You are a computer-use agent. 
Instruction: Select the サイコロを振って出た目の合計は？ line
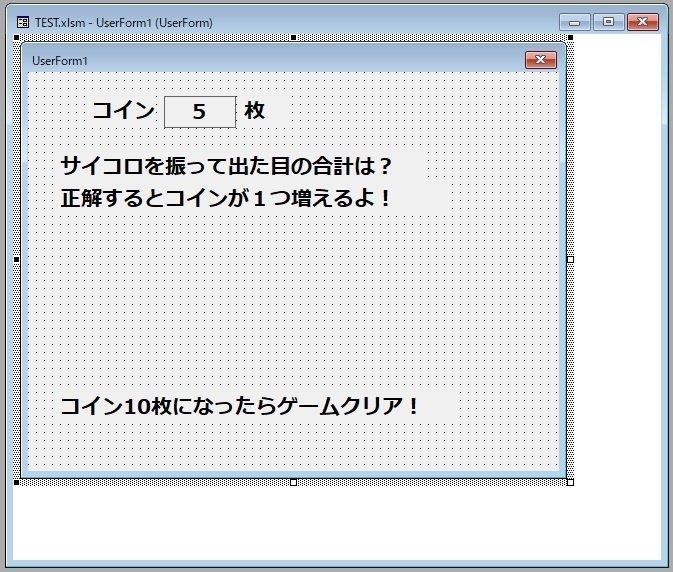point(226,166)
